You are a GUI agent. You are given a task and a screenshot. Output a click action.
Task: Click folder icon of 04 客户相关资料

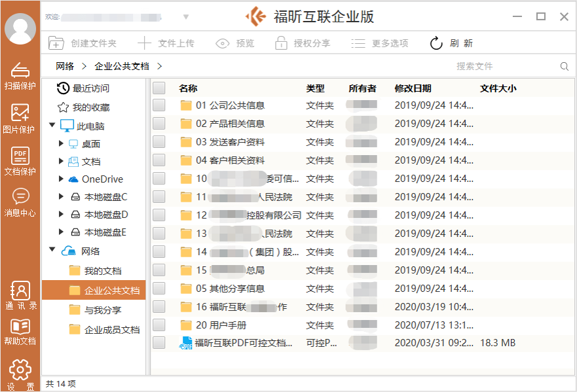186,160
